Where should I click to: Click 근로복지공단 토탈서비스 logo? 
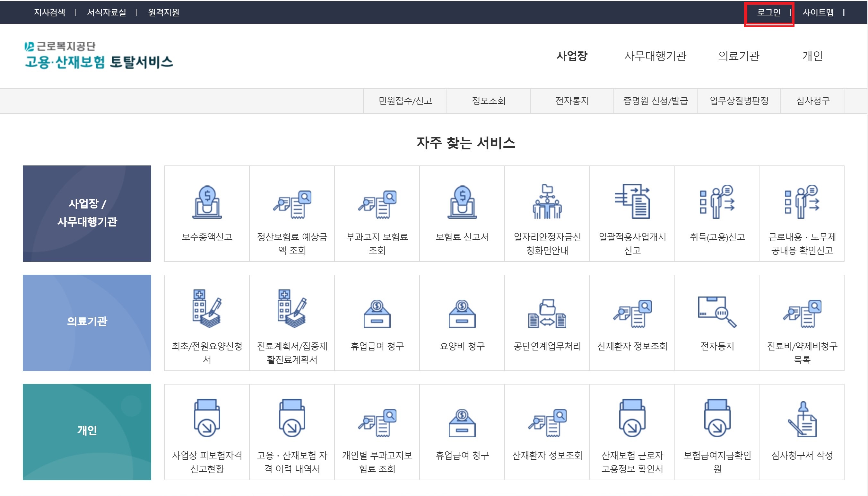(99, 56)
